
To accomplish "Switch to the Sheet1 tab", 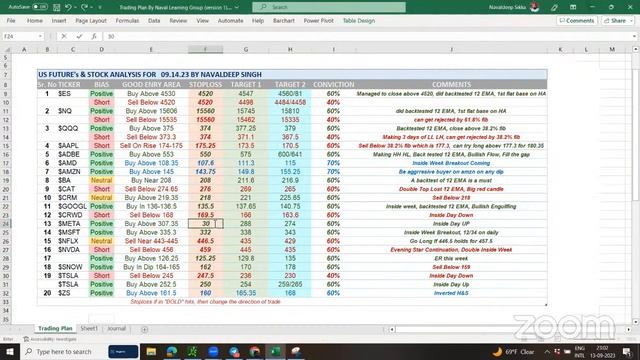I will pyautogui.click(x=89, y=328).
